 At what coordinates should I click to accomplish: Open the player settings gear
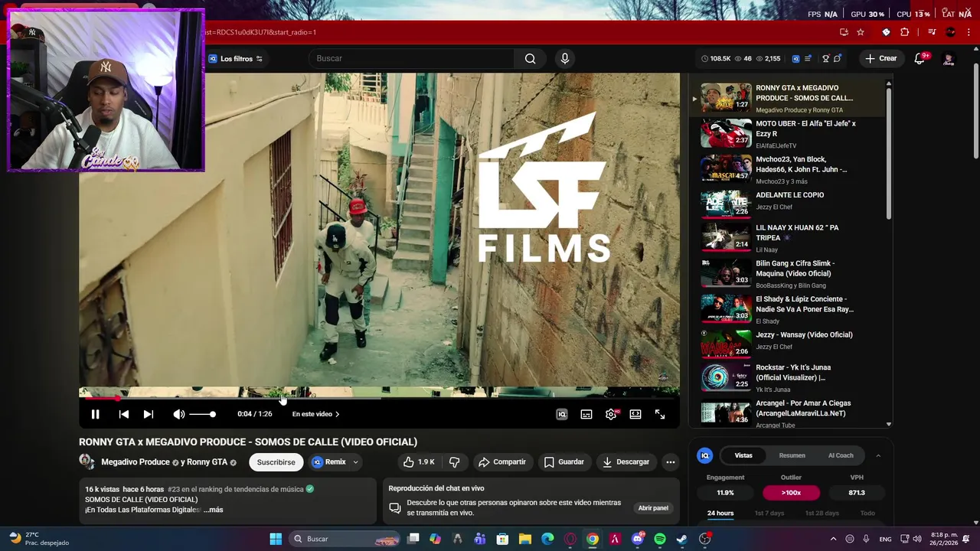(x=611, y=414)
